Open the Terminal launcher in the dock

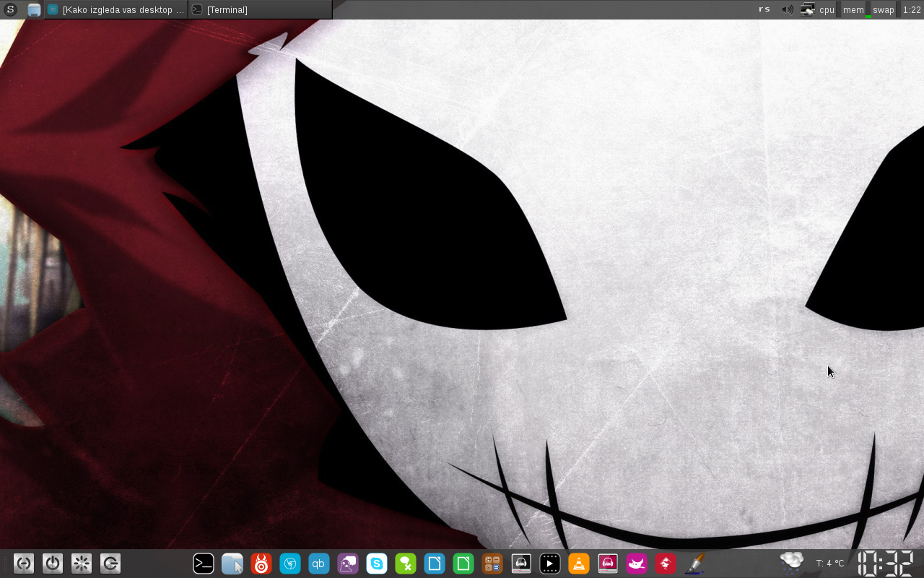point(204,564)
